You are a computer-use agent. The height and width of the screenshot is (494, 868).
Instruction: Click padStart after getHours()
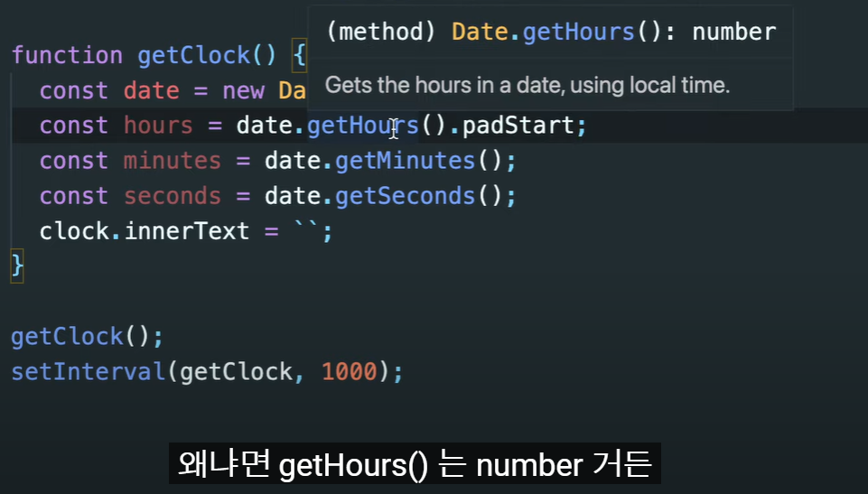(x=518, y=126)
